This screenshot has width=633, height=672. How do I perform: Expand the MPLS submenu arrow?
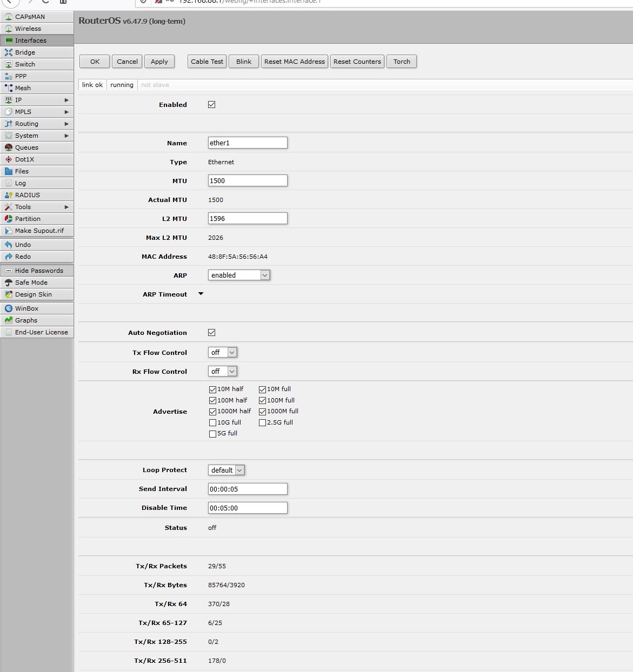[66, 112]
